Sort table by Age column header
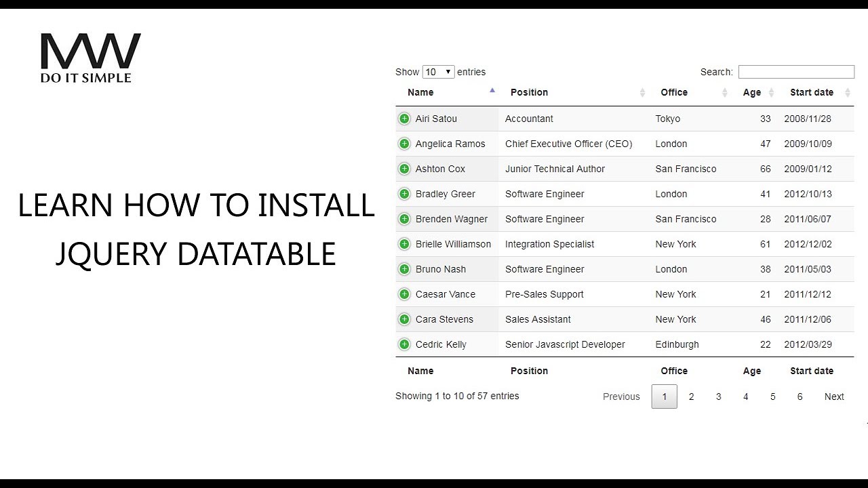 coord(754,92)
